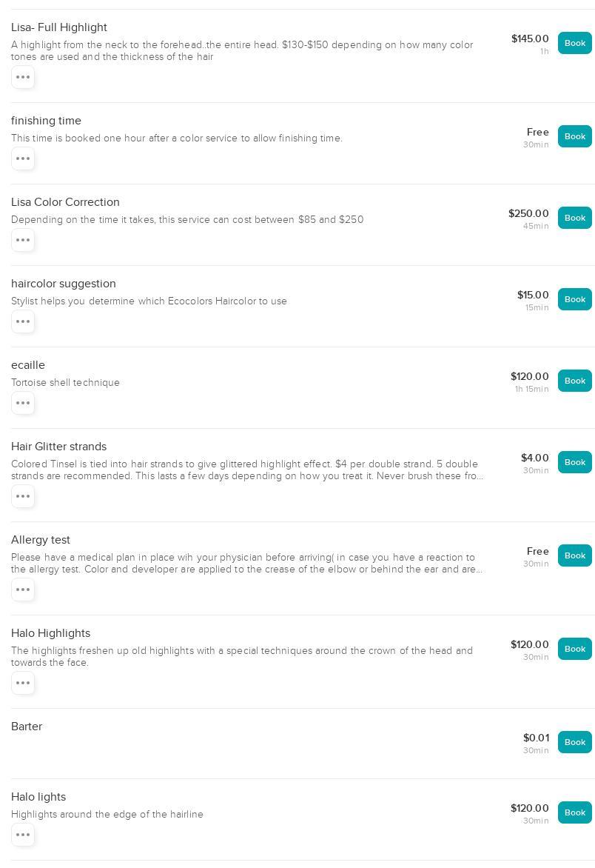The width and height of the screenshot is (595, 868).
Task: Book the Halo lights service
Action: click(x=574, y=812)
